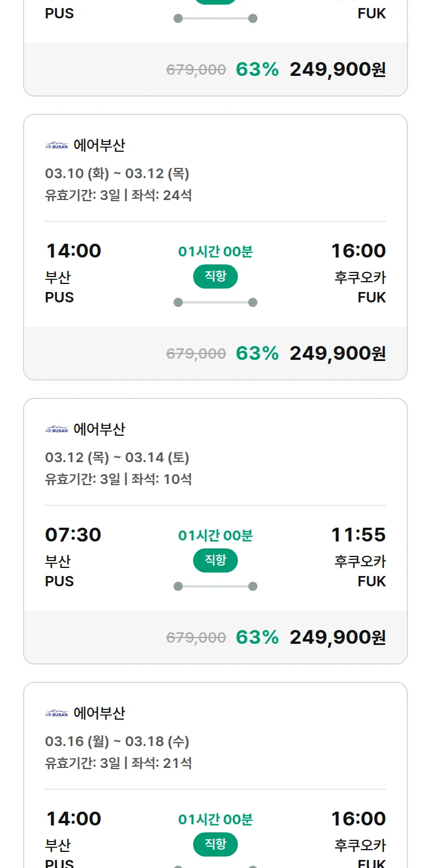
Task: Click the 에어부산 airline name for 03.16 flight
Action: tap(99, 713)
